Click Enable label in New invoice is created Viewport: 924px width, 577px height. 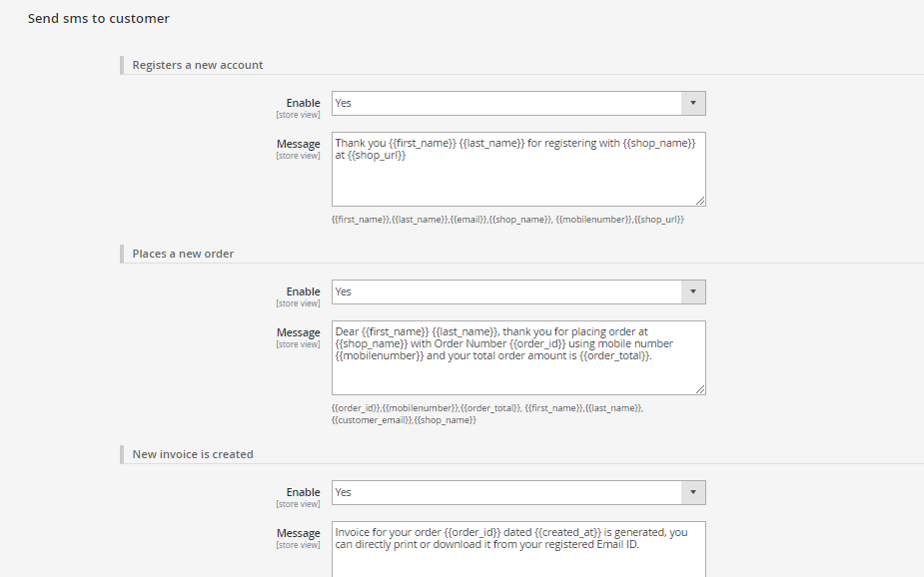(x=303, y=492)
